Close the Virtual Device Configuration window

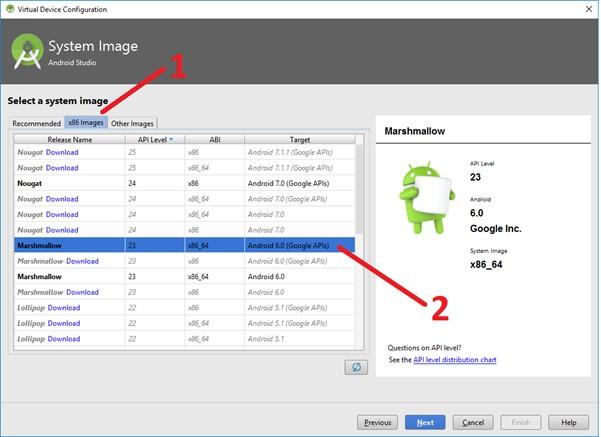[589, 9]
